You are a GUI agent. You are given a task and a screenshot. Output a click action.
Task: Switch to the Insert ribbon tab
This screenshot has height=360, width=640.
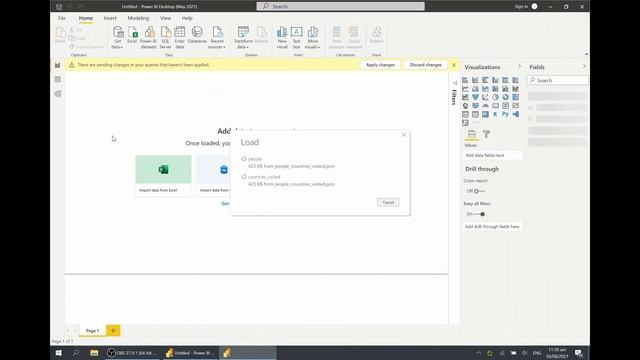pos(110,18)
